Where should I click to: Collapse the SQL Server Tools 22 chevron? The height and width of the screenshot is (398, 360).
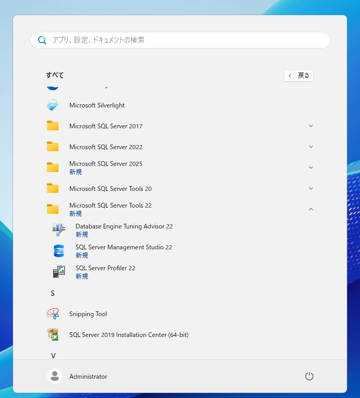(311, 209)
